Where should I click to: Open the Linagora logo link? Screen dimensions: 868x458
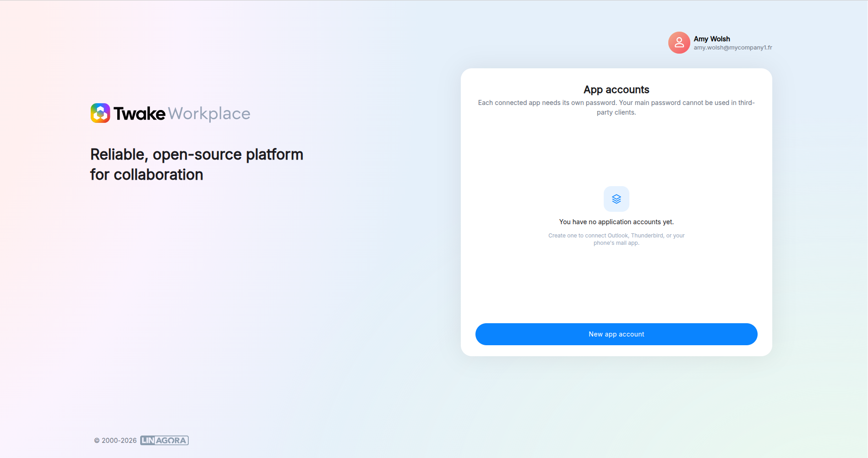point(164,441)
